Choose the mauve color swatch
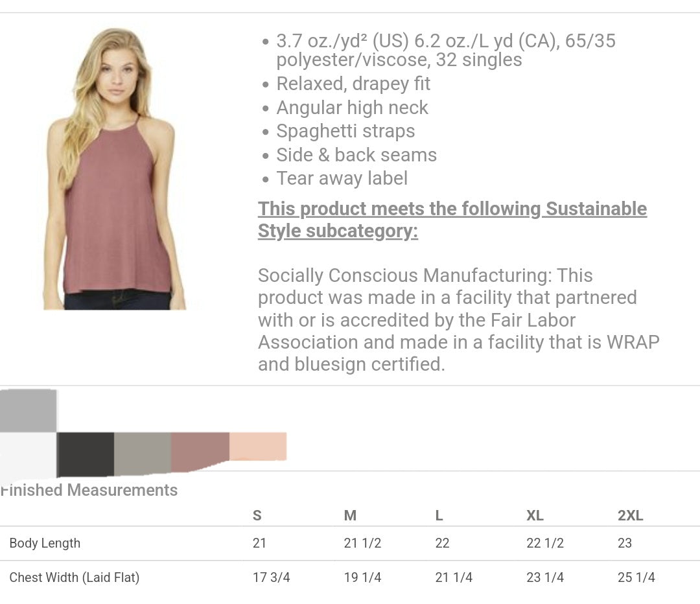This screenshot has width=700, height=604. tap(200, 452)
